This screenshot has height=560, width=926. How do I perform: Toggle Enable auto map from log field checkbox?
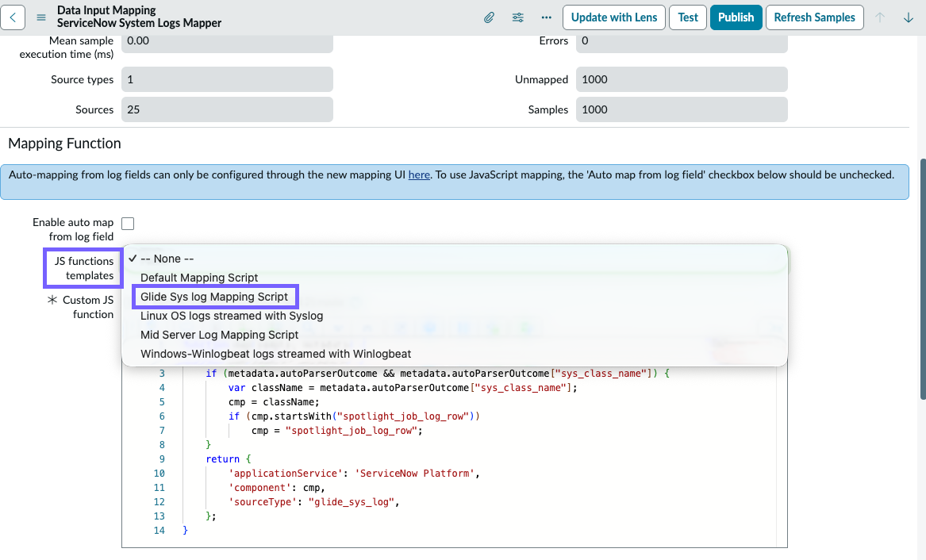coord(128,224)
